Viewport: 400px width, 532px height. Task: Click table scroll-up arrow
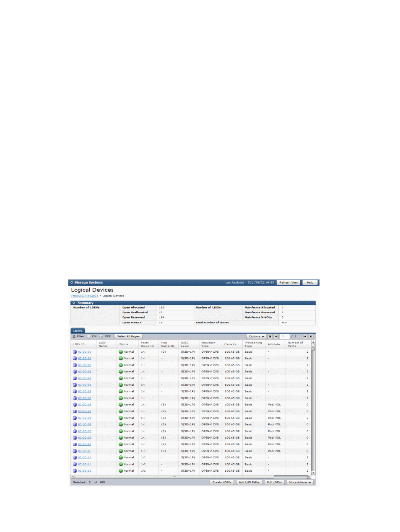point(313,342)
